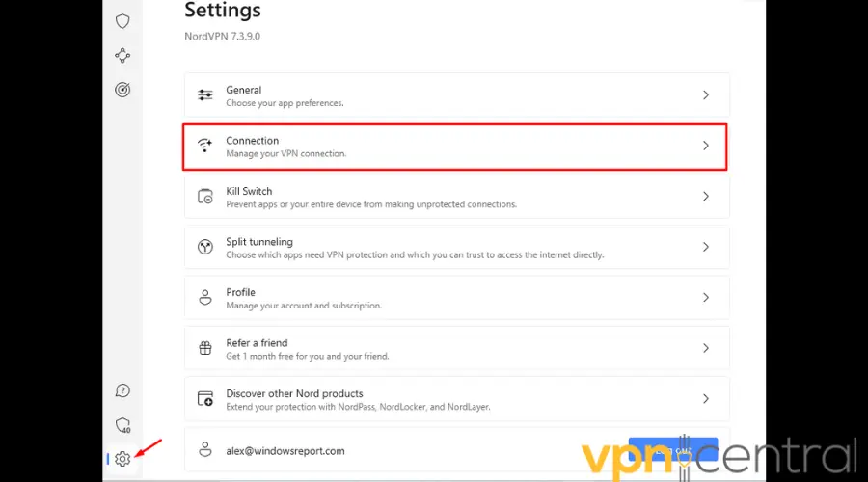Select the Profile settings label
Viewport: 868px width, 482px height.
click(x=241, y=292)
